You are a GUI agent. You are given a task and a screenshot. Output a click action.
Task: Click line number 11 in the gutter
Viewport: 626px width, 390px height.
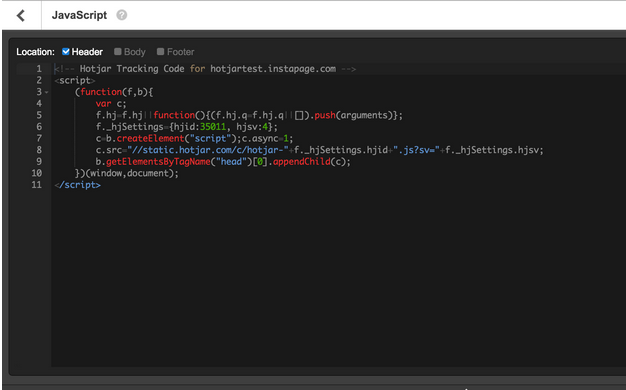(36, 185)
